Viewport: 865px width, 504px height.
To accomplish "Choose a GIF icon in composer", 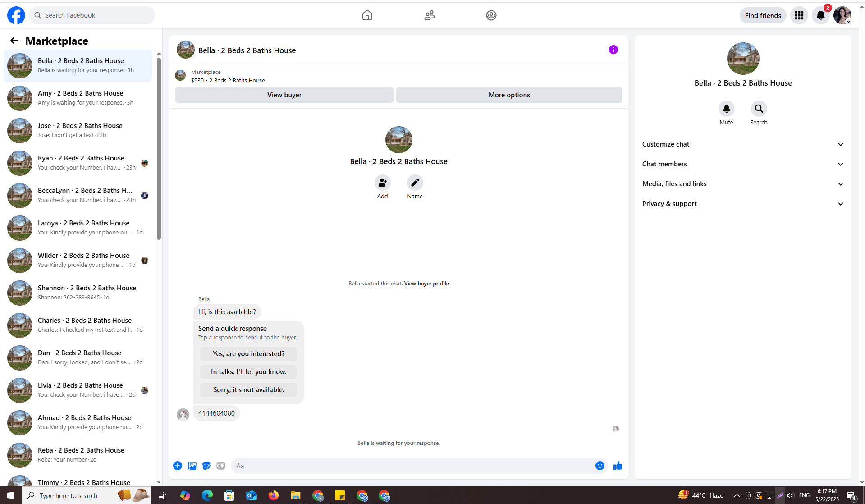I will pos(221,466).
